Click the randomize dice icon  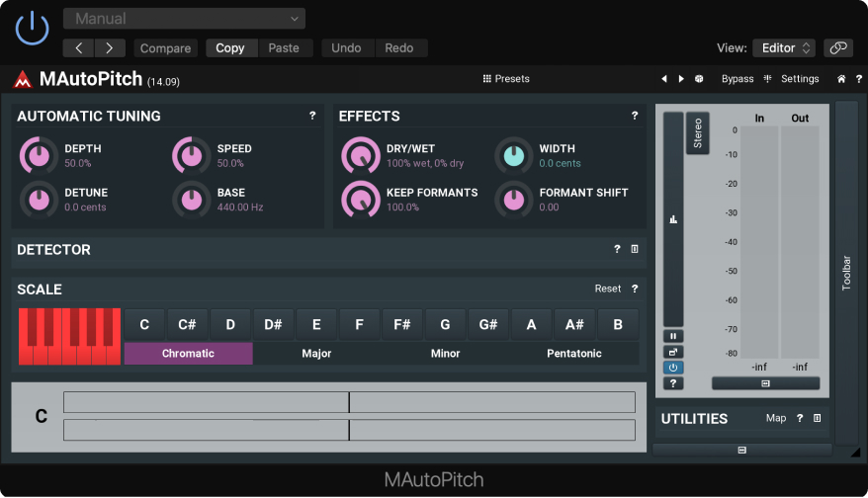(699, 79)
